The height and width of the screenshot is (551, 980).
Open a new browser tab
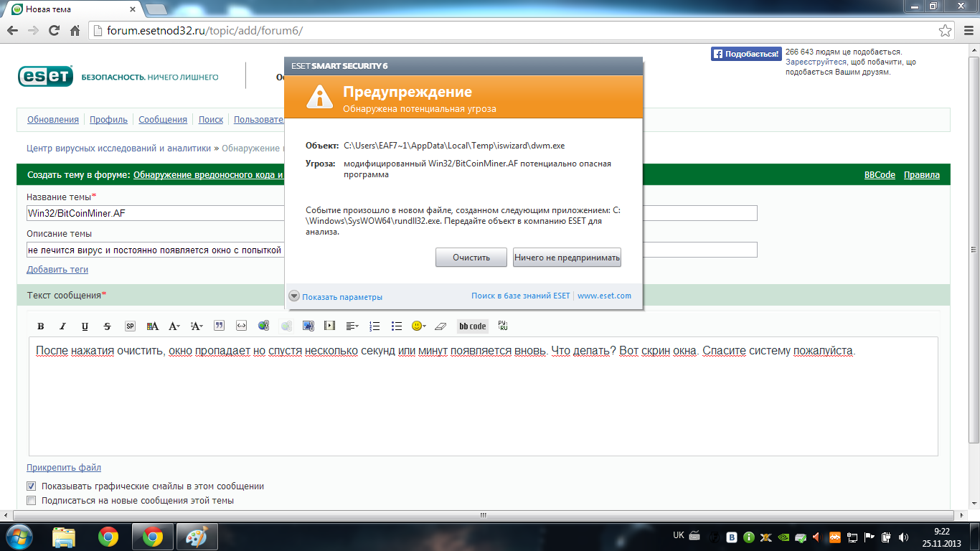(x=156, y=9)
